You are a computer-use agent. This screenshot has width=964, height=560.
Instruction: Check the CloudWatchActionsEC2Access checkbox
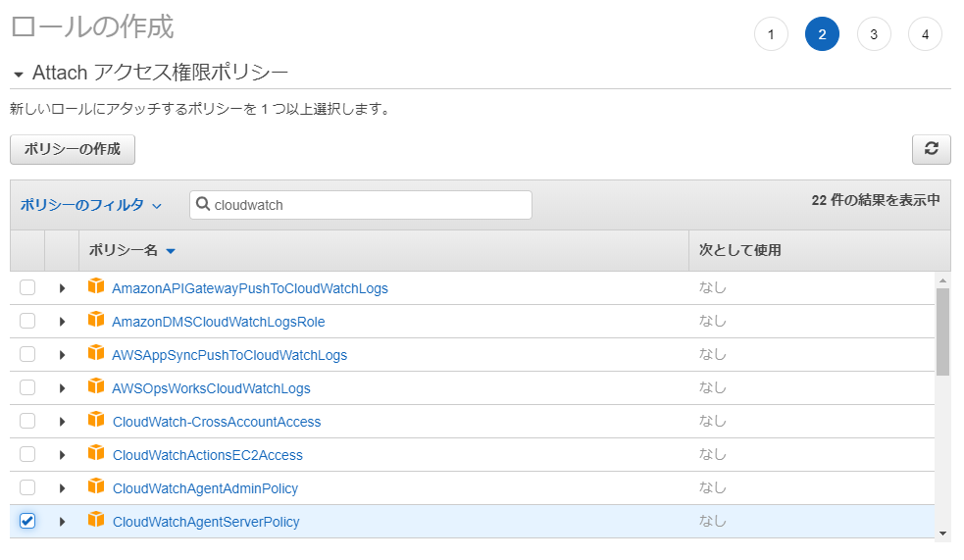coord(27,454)
